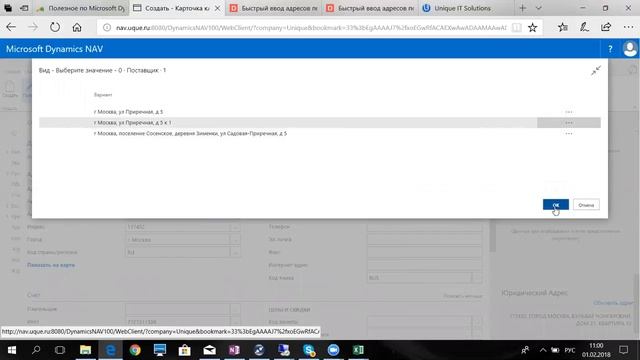Viewport: 640px width, 360px height.
Task: Set these tabs aside icon
Action: (24, 8)
